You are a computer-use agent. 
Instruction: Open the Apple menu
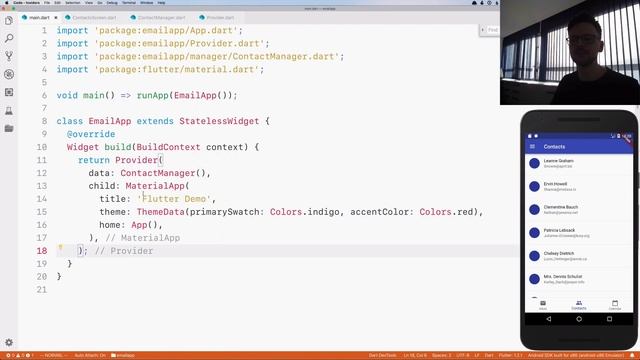pos(6,2)
